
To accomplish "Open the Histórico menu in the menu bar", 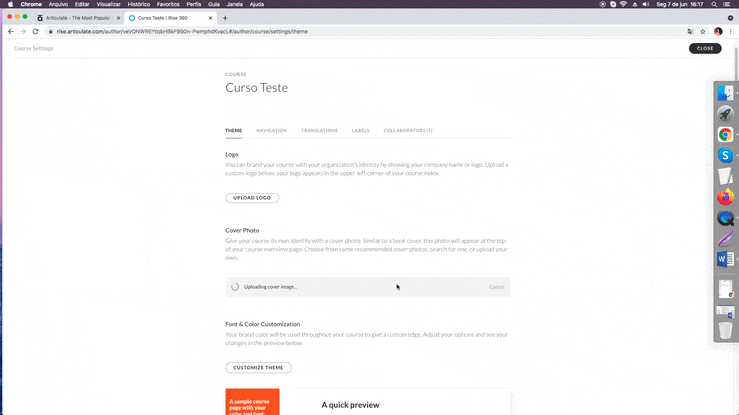I will pos(138,4).
